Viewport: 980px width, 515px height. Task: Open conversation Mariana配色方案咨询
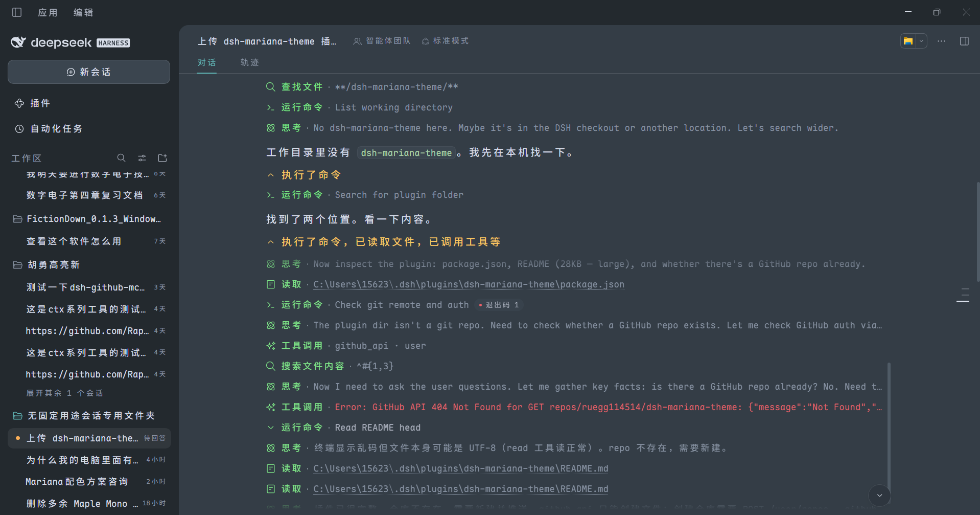(x=89, y=482)
